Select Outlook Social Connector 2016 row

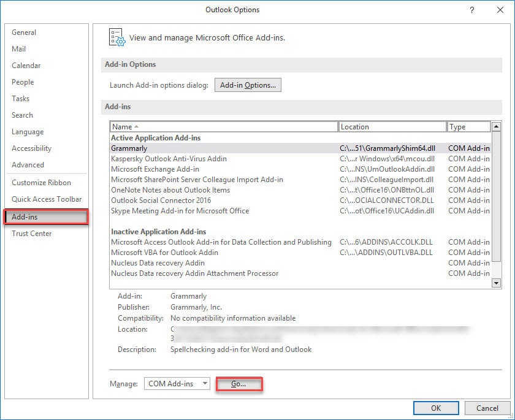tap(300, 200)
